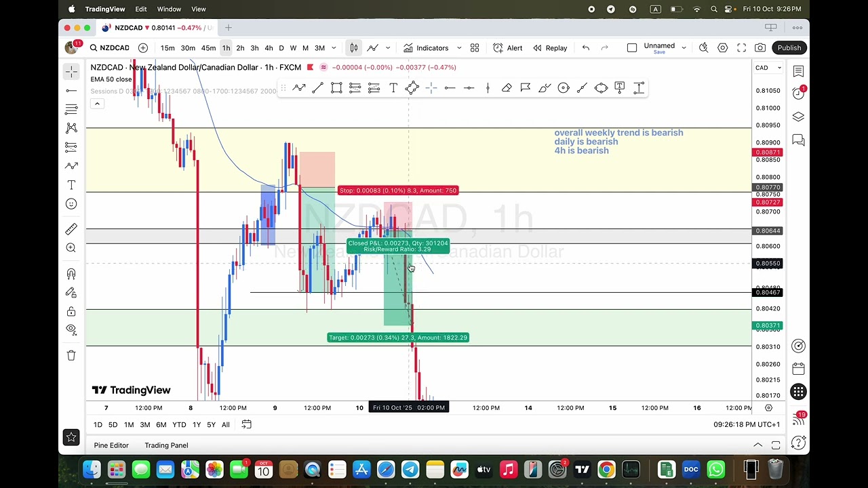
Task: Open the Replay mode
Action: (x=550, y=47)
